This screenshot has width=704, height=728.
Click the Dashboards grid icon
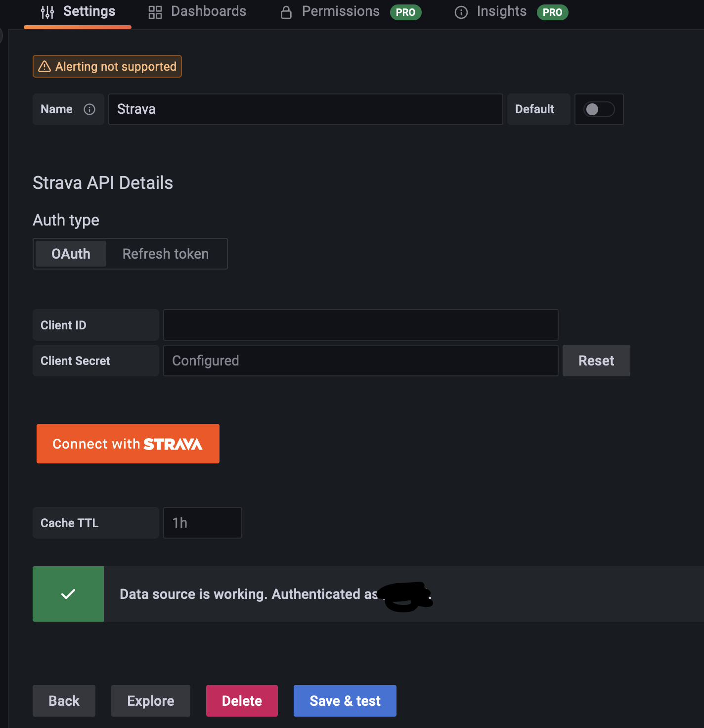pos(155,12)
